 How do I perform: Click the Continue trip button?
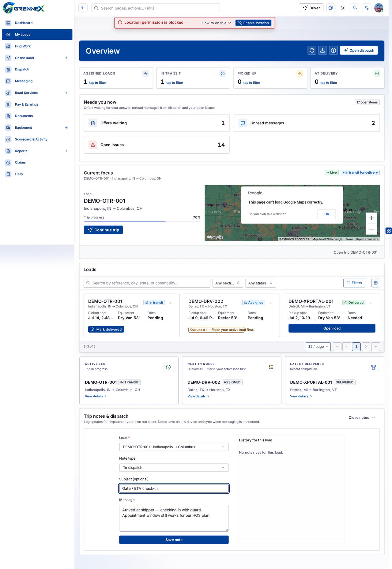coord(103,230)
